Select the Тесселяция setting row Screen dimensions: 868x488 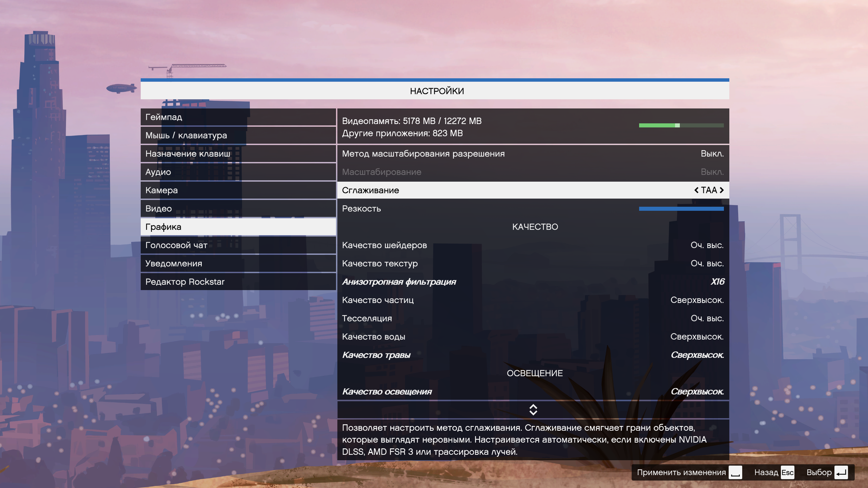pyautogui.click(x=533, y=318)
